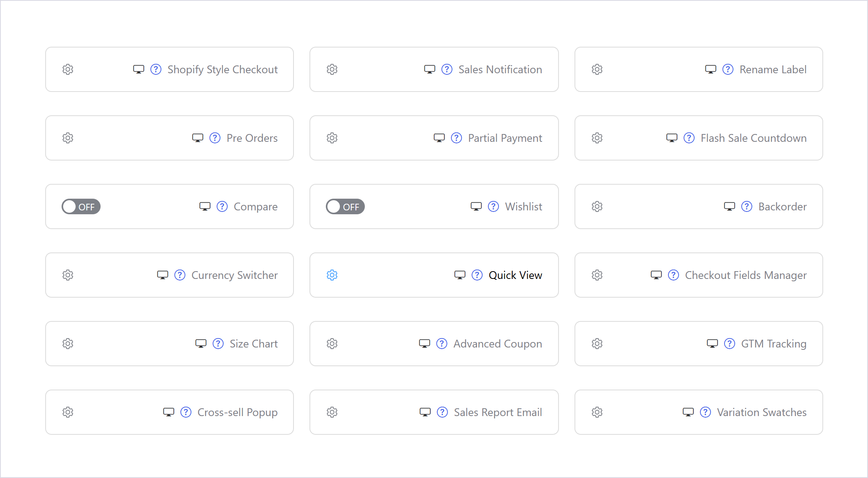Open settings gear for Sales Notification
Viewport: 868px width, 478px height.
click(x=332, y=69)
